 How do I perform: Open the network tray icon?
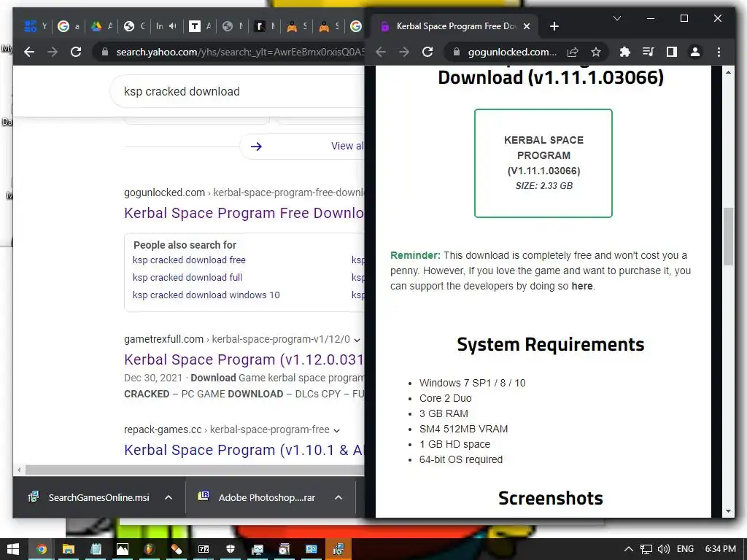646,549
